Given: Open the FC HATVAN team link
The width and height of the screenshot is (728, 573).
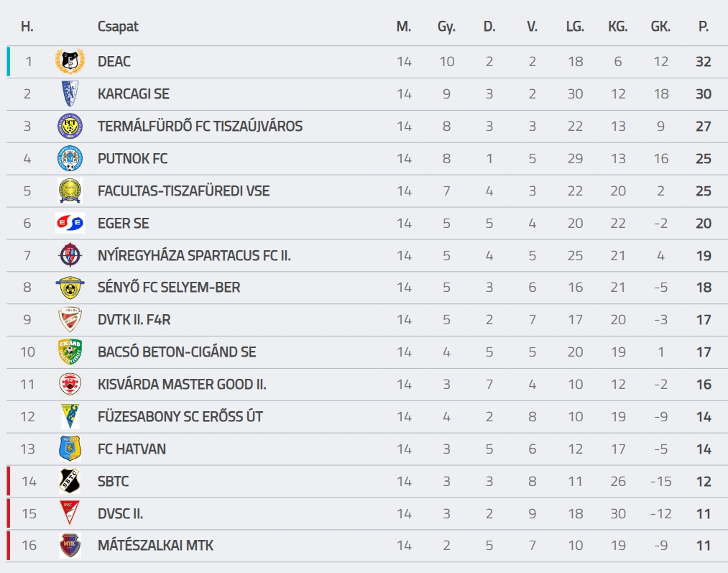Looking at the screenshot, I should point(132,449).
